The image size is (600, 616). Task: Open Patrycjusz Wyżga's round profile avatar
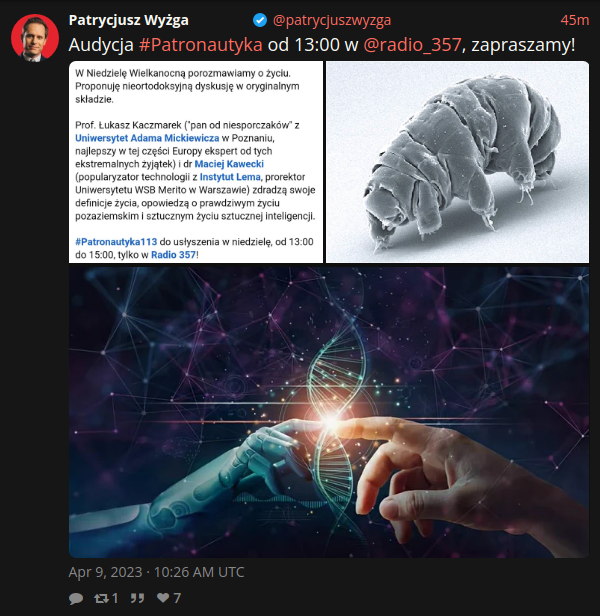pos(35,38)
